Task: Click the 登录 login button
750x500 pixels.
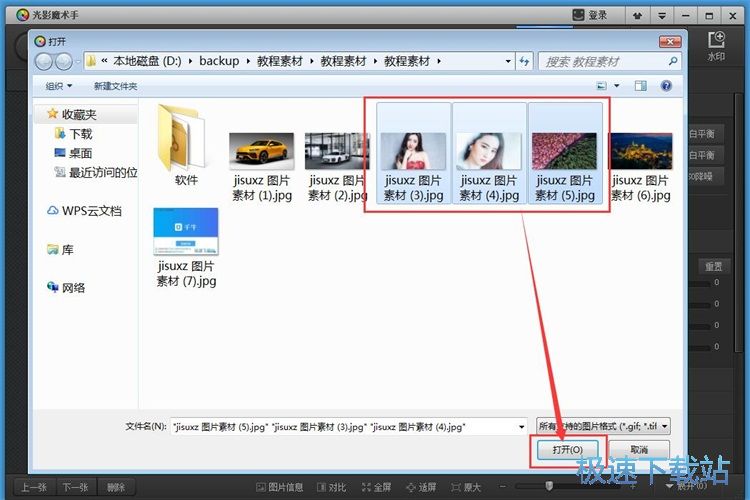Action: click(591, 15)
